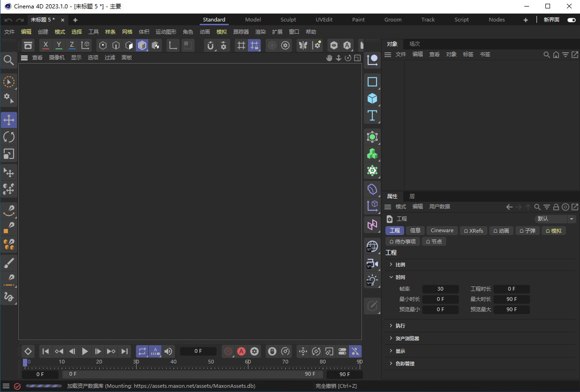This screenshot has width=580, height=392.
Task: Toggle Enable Snap magnet icon
Action: (210, 45)
